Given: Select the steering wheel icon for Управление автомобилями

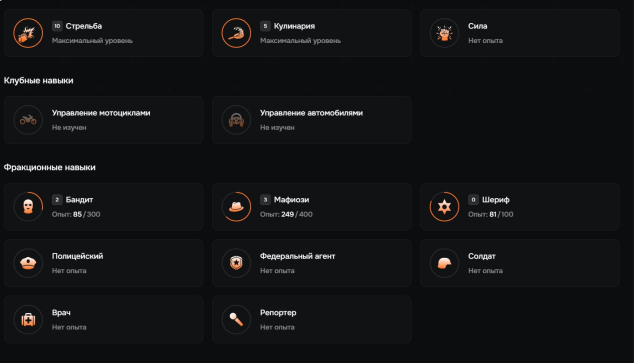Looking at the screenshot, I should point(236,120).
